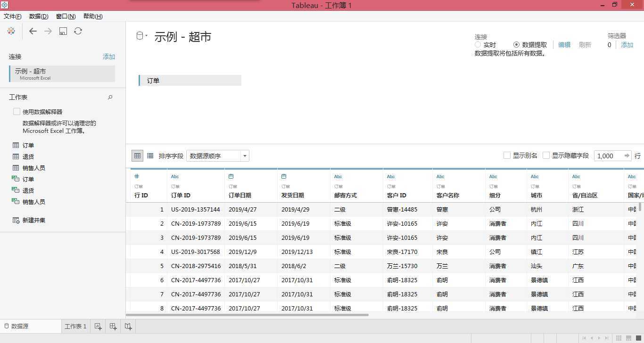Click the 曾惠-14485 customer ID cell

[x=407, y=209]
